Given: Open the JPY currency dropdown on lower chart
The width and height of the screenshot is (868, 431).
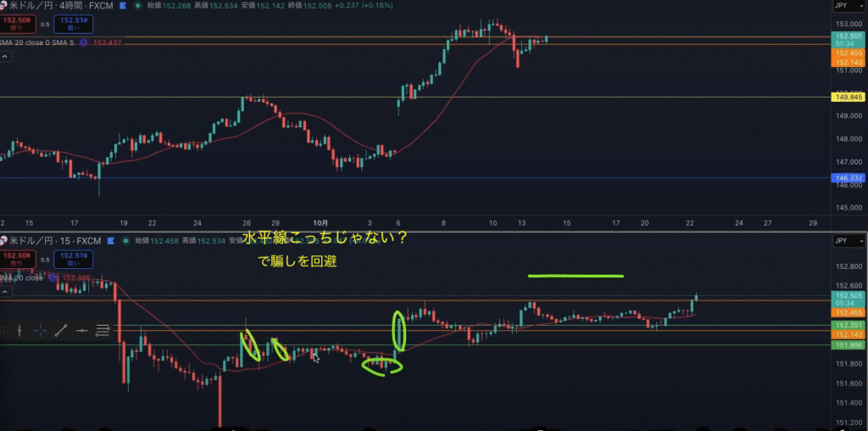Looking at the screenshot, I should [x=849, y=241].
